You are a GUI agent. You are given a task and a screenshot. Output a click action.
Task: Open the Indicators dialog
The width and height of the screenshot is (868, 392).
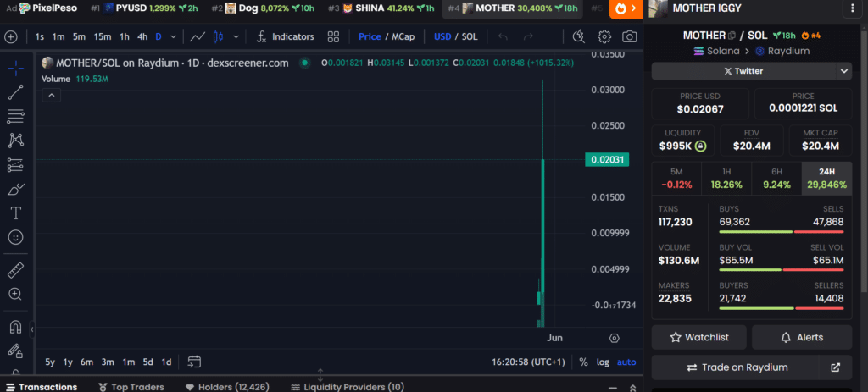tap(286, 37)
